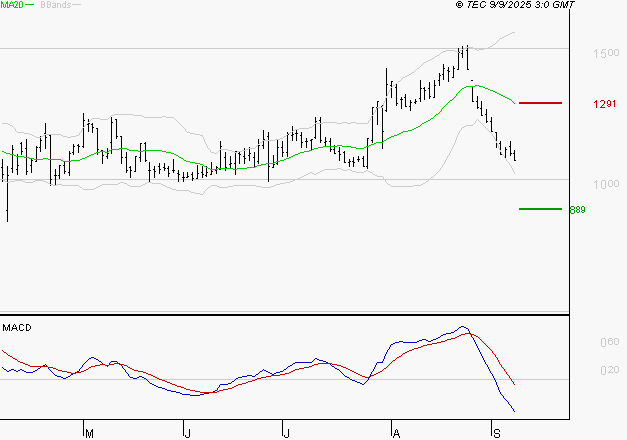Click the MACD panel label
Viewport: 627px width, 440px height.
coord(17,328)
